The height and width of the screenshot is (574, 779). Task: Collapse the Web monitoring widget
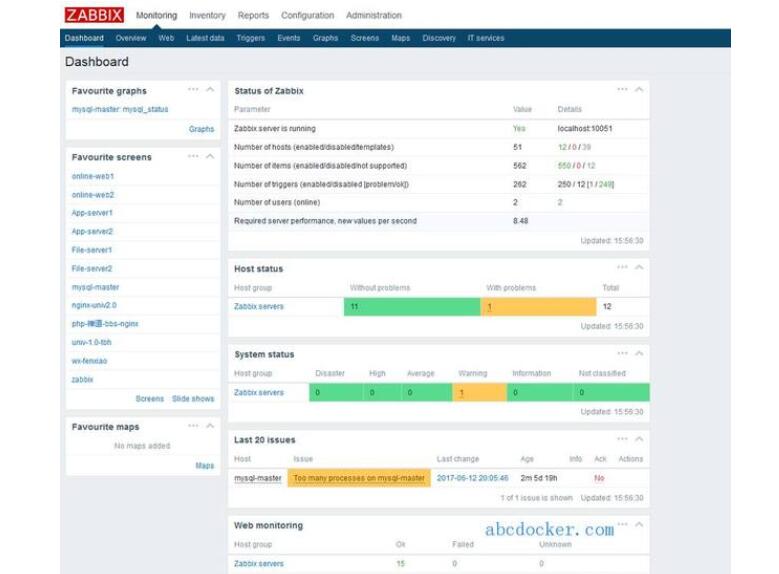[639, 524]
